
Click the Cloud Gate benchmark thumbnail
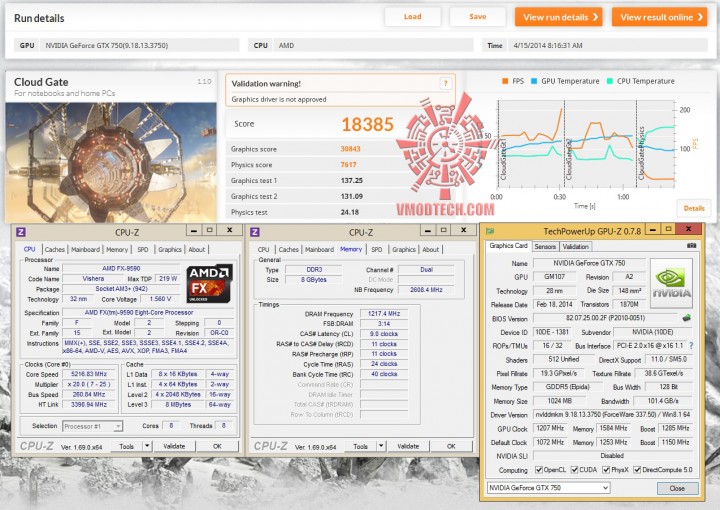pyautogui.click(x=111, y=162)
